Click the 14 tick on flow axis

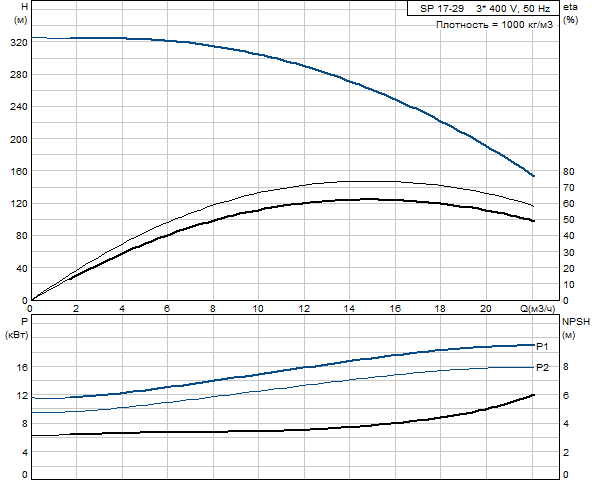(x=349, y=309)
